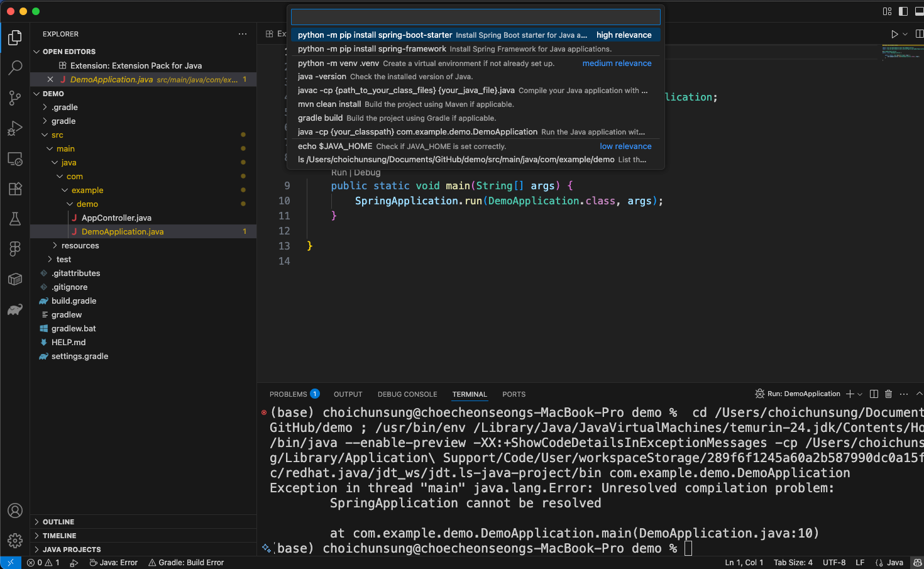Click the Run code lens above main

point(339,173)
